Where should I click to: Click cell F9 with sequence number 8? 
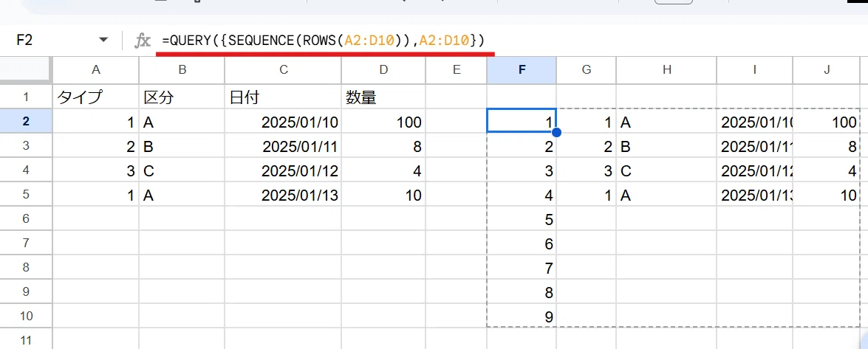pyautogui.click(x=522, y=291)
